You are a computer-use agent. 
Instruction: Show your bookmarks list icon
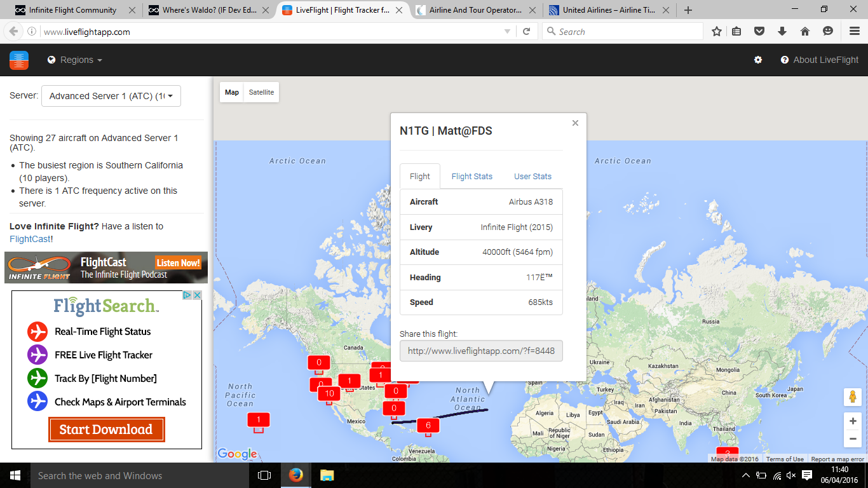point(736,32)
